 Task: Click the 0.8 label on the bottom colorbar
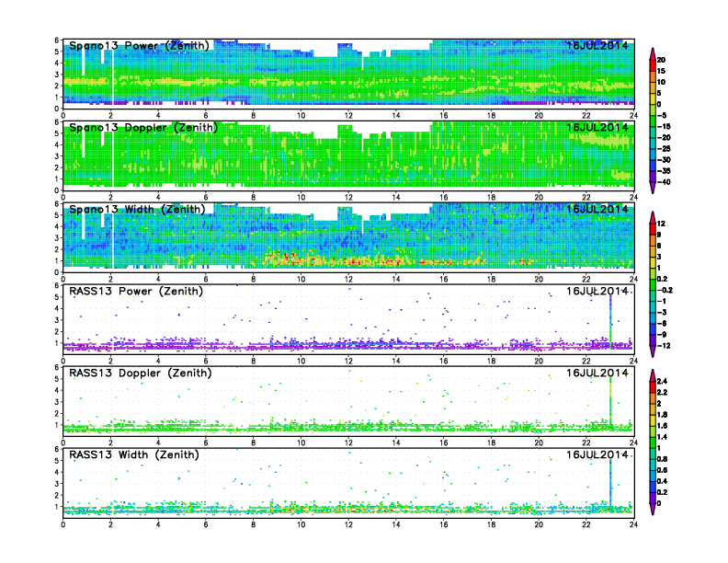pyautogui.click(x=662, y=459)
